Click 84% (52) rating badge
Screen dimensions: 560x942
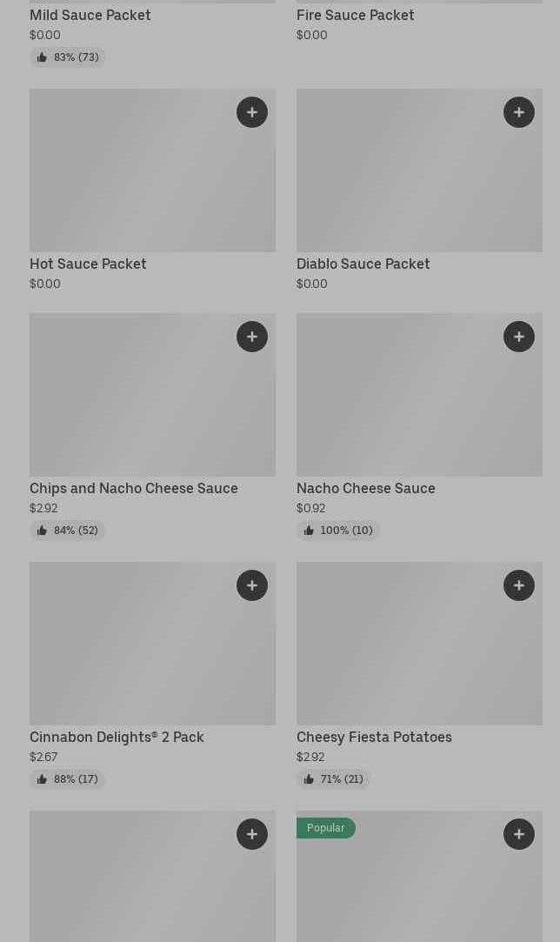[x=68, y=531]
